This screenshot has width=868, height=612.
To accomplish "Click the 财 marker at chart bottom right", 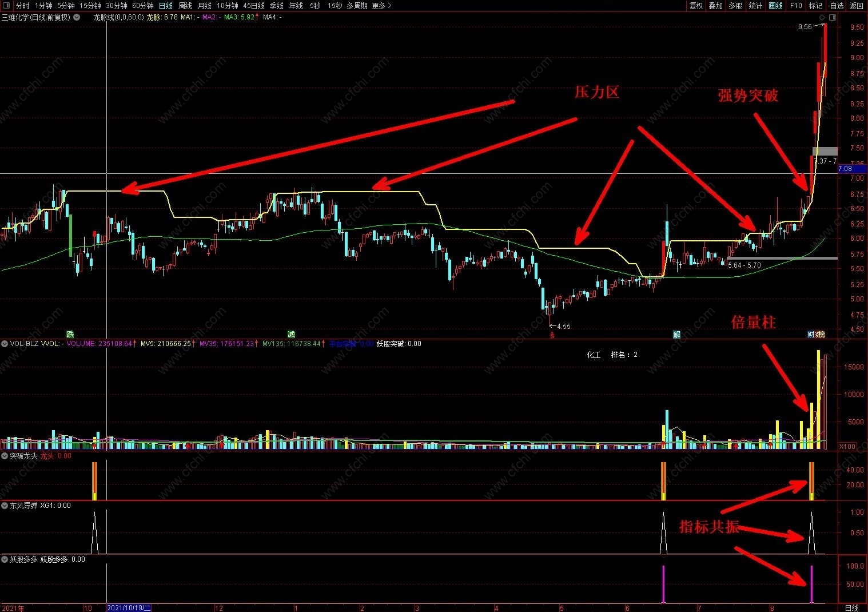I will click(x=811, y=334).
